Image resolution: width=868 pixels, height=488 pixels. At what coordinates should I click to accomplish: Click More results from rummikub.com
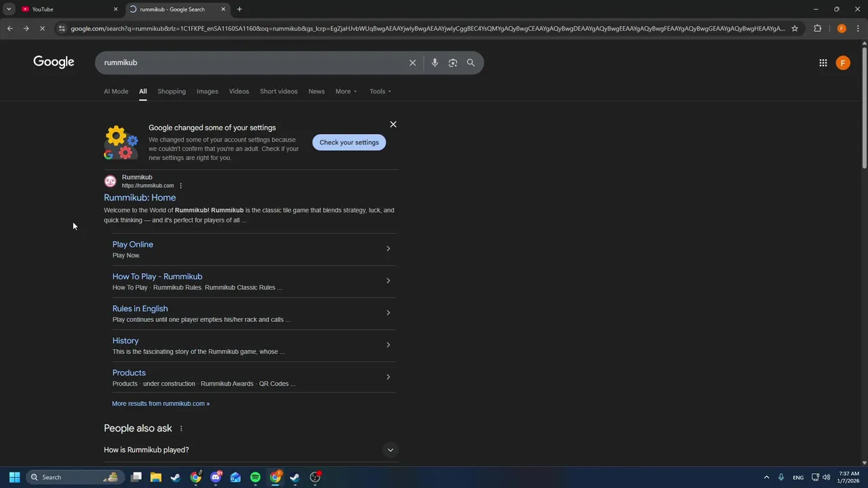coord(161,403)
